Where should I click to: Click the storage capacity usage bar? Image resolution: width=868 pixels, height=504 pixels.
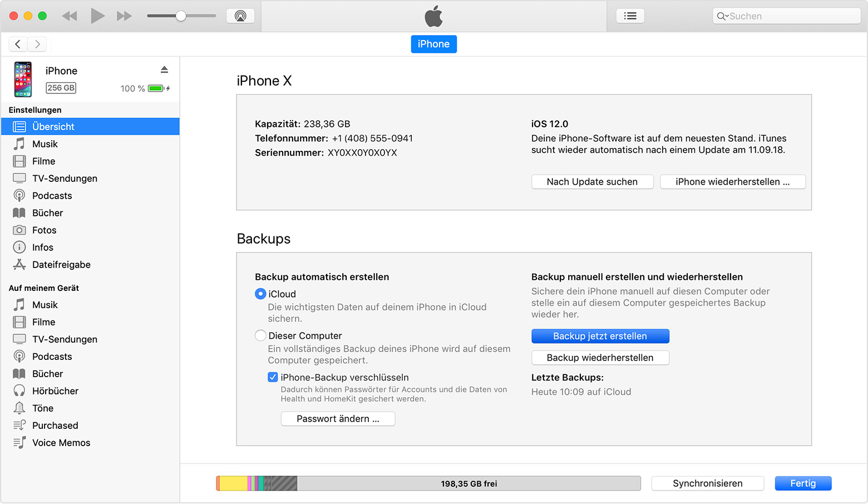pos(428,483)
